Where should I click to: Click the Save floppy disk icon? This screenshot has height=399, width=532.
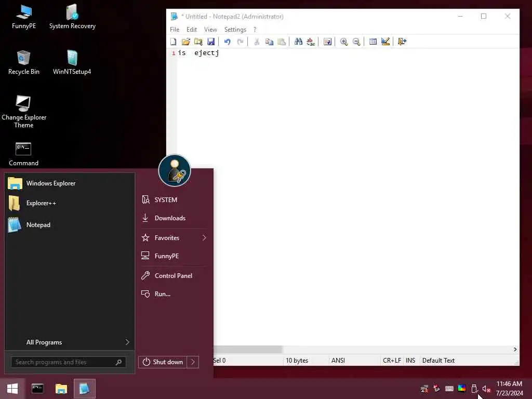click(x=211, y=42)
